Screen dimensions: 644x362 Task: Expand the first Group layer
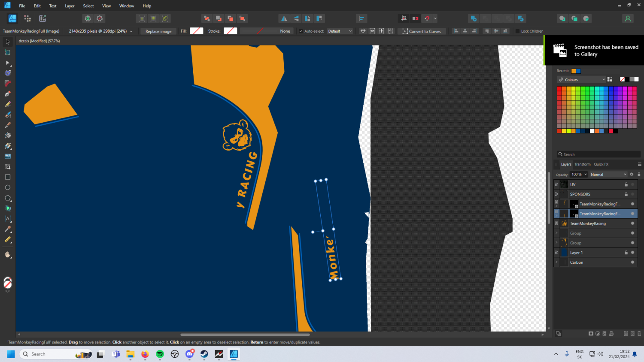(x=557, y=233)
